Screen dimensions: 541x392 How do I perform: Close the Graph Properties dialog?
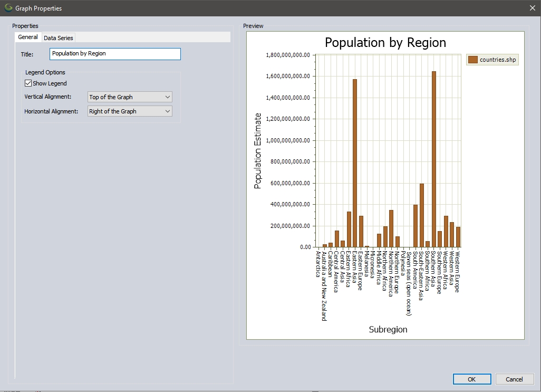[x=532, y=8]
